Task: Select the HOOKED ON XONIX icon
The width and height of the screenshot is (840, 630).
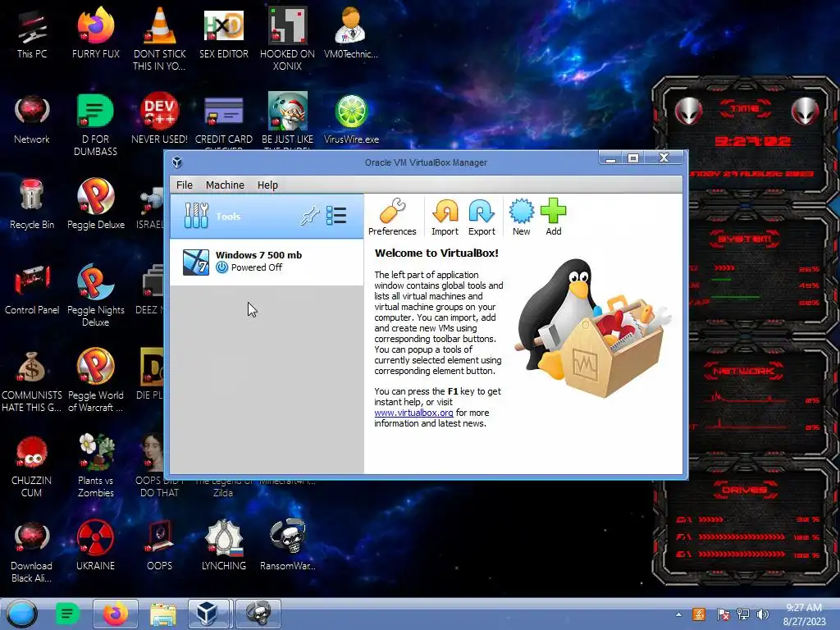Action: pos(287,39)
